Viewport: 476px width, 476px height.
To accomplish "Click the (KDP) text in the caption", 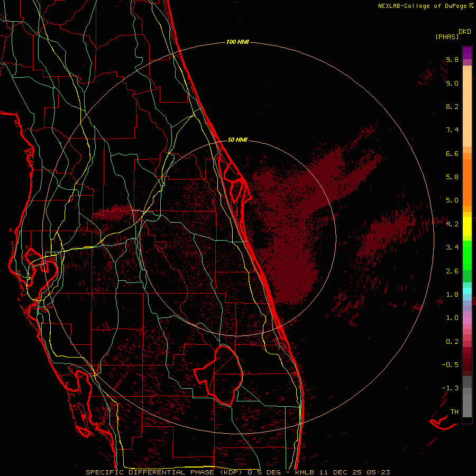I will 232,472.
